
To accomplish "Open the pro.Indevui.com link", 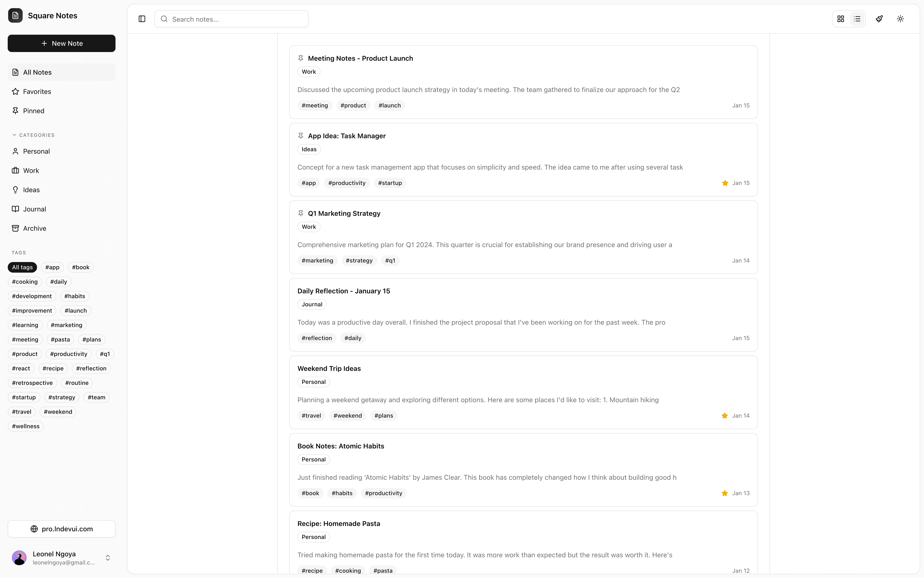I will (x=62, y=529).
